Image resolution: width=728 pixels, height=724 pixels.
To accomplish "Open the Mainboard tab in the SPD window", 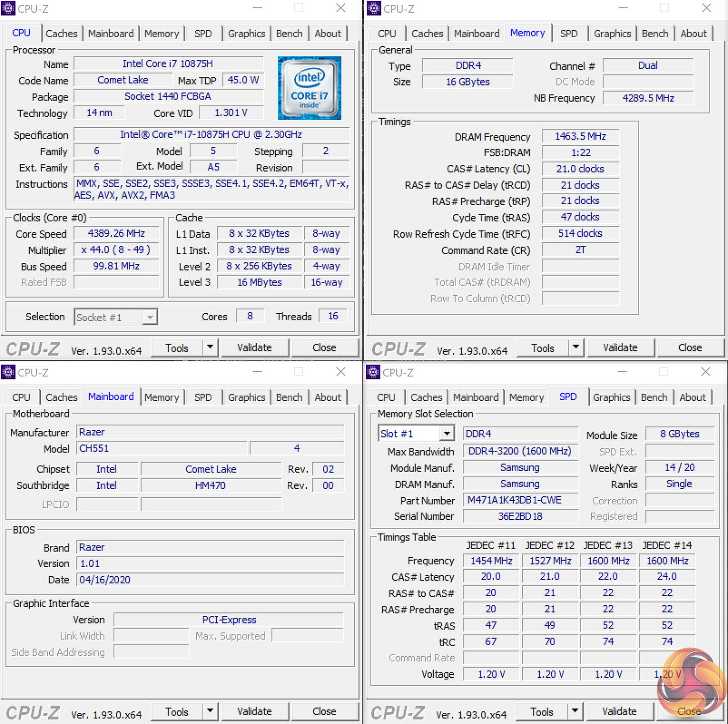I will [x=475, y=397].
